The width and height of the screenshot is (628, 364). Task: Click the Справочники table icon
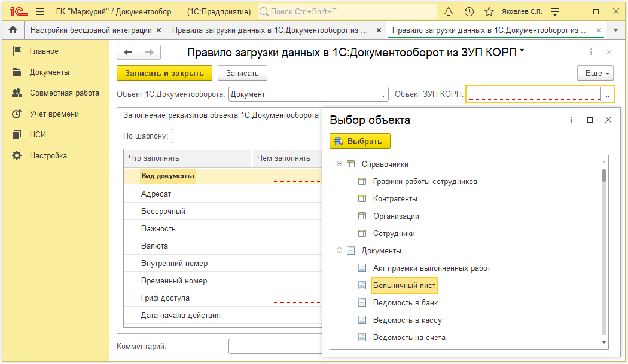click(351, 164)
